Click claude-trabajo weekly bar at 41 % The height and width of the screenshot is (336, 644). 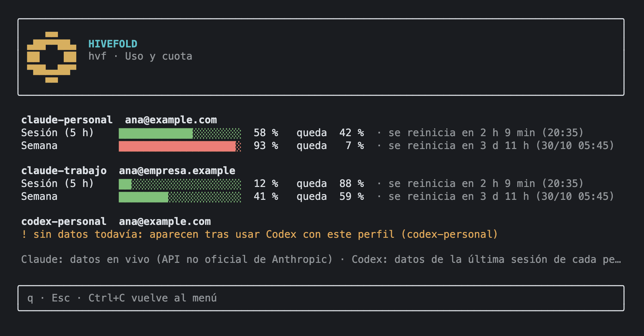tap(180, 197)
